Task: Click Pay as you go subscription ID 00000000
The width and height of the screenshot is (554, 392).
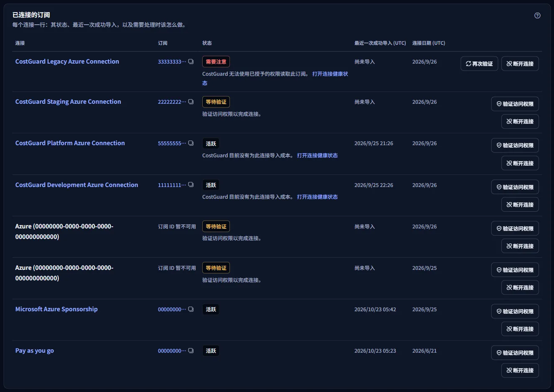Action: [172, 351]
